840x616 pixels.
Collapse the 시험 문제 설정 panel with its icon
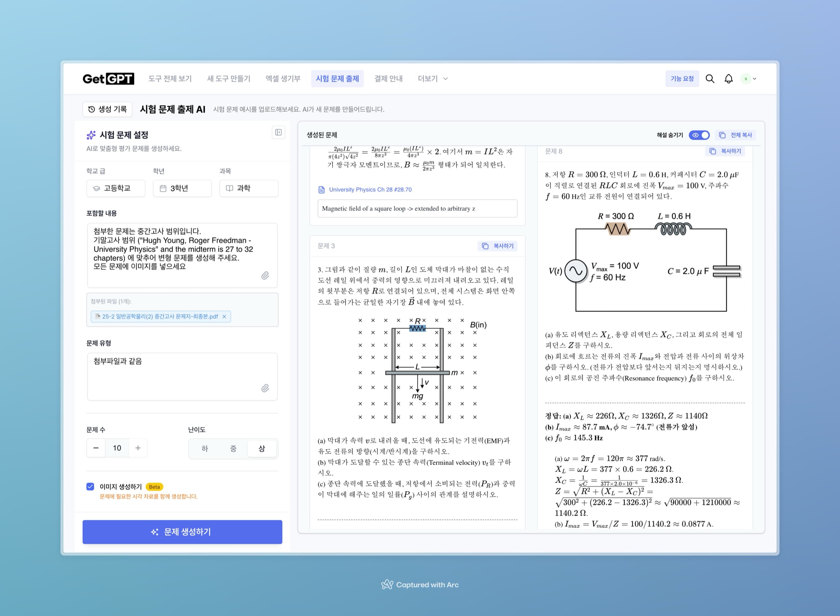278,132
